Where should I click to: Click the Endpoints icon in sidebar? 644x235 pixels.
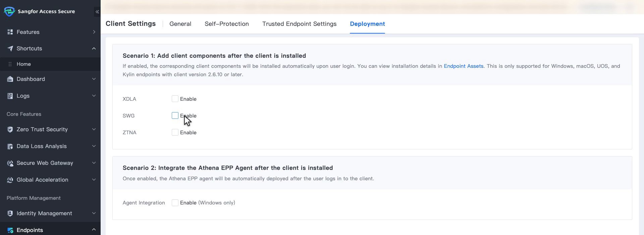click(10, 230)
